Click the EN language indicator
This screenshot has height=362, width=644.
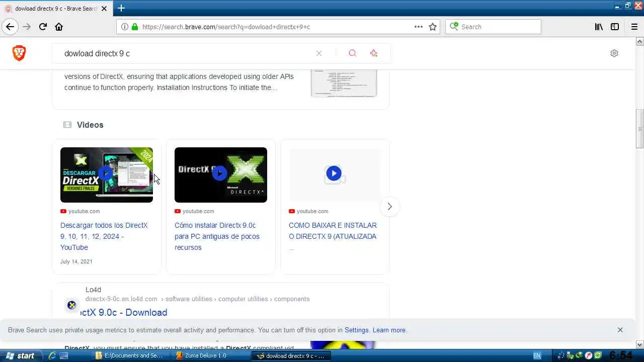(x=537, y=355)
